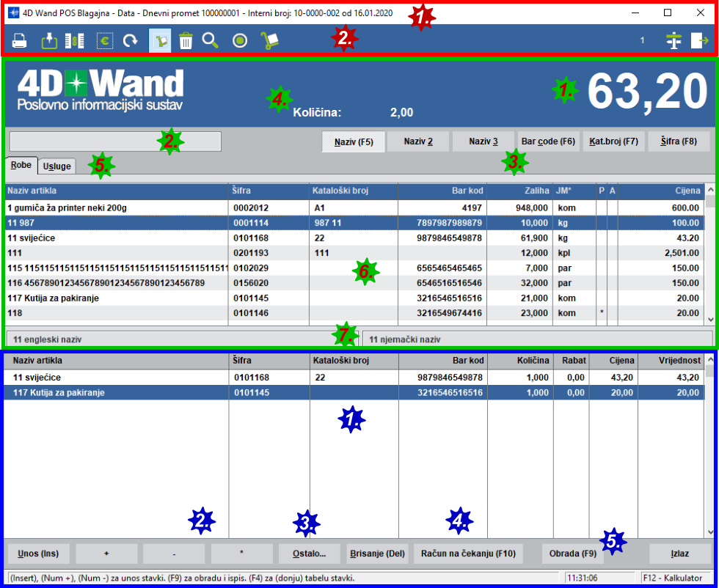Click the exit door arrow icon
The width and height of the screenshot is (719, 588).
click(x=700, y=41)
